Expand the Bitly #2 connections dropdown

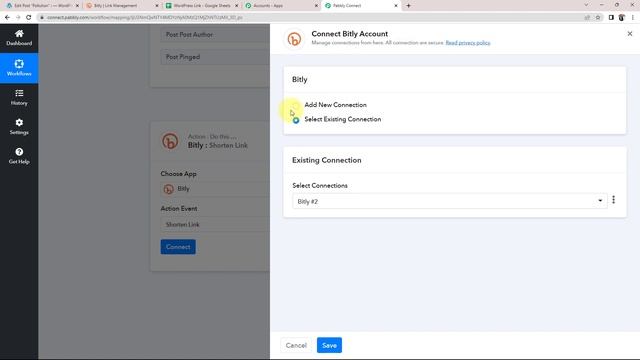(449, 201)
